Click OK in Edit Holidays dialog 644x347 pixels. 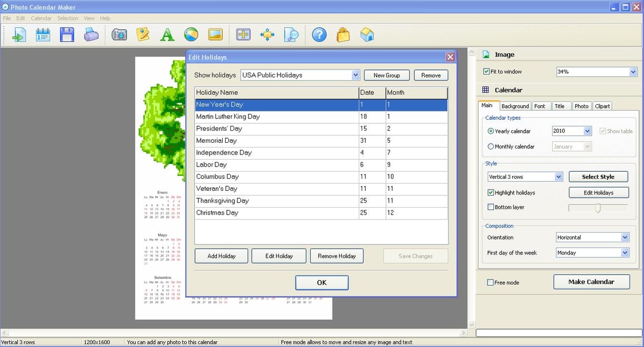click(322, 283)
